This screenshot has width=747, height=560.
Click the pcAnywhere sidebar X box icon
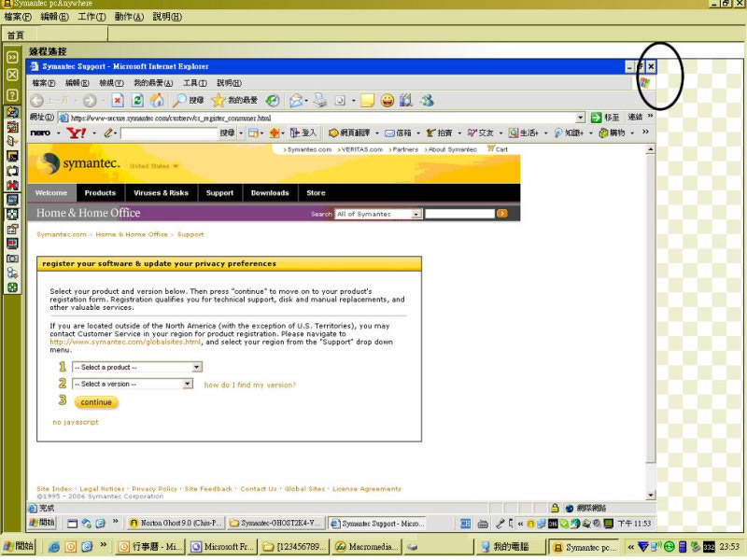pos(12,76)
